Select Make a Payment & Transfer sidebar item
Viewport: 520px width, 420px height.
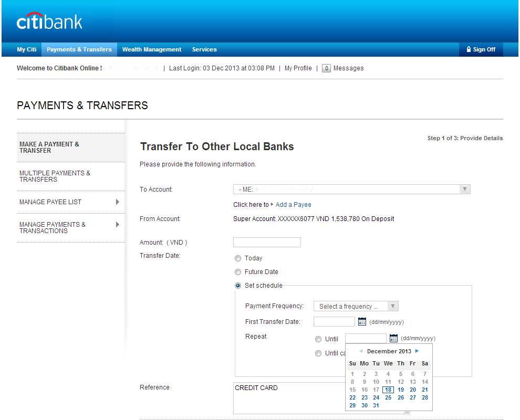(x=70, y=147)
